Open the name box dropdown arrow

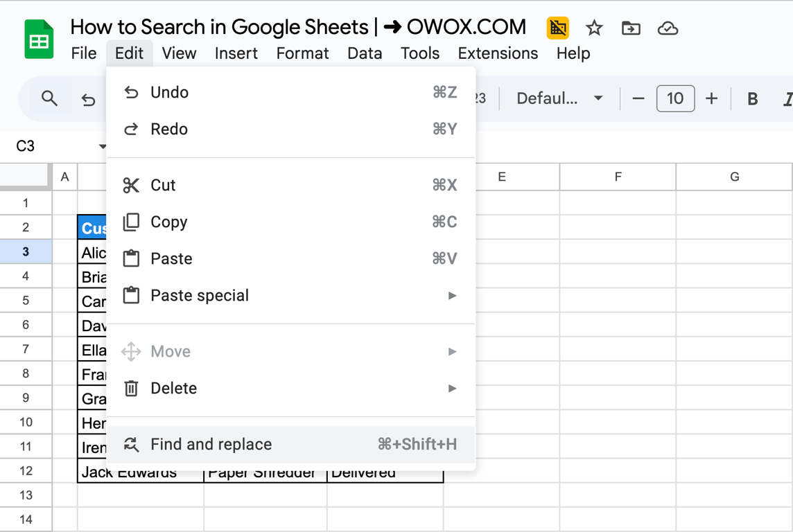tap(102, 147)
